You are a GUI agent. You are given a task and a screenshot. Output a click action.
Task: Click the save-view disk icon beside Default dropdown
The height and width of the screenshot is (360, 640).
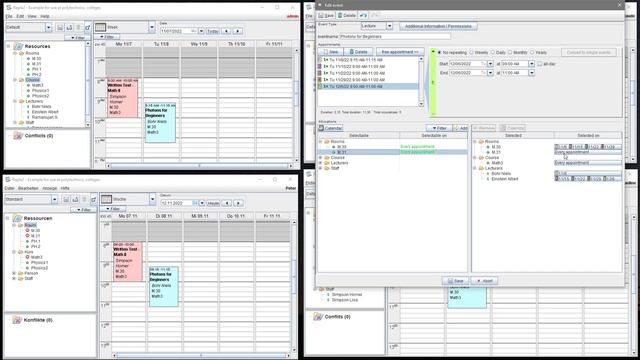tap(60, 27)
